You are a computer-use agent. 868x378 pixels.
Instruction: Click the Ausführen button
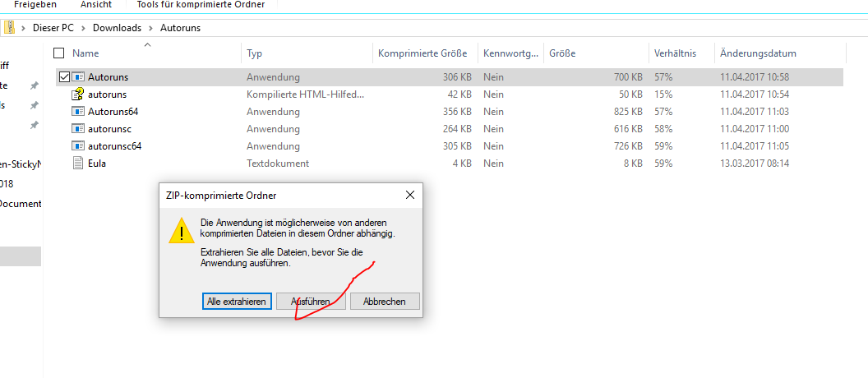pyautogui.click(x=311, y=302)
